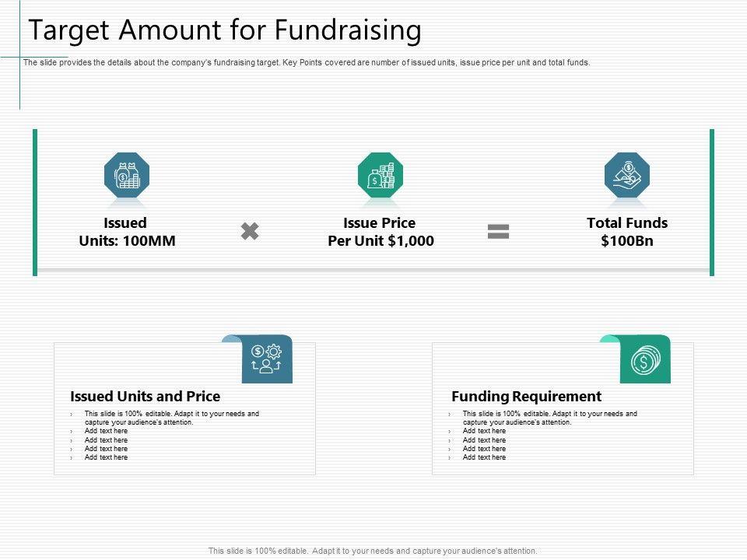747x560 pixels.
Task: Click the green dollar coins icon on the Funding Requirement card
Action: pyautogui.click(x=645, y=359)
